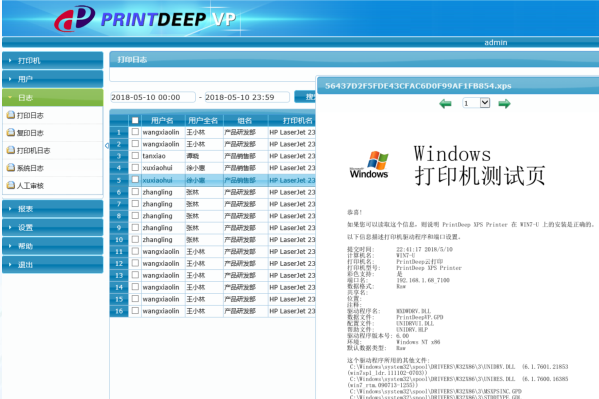Select row number 7 in the table
599x399 pixels.
pos(119,204)
